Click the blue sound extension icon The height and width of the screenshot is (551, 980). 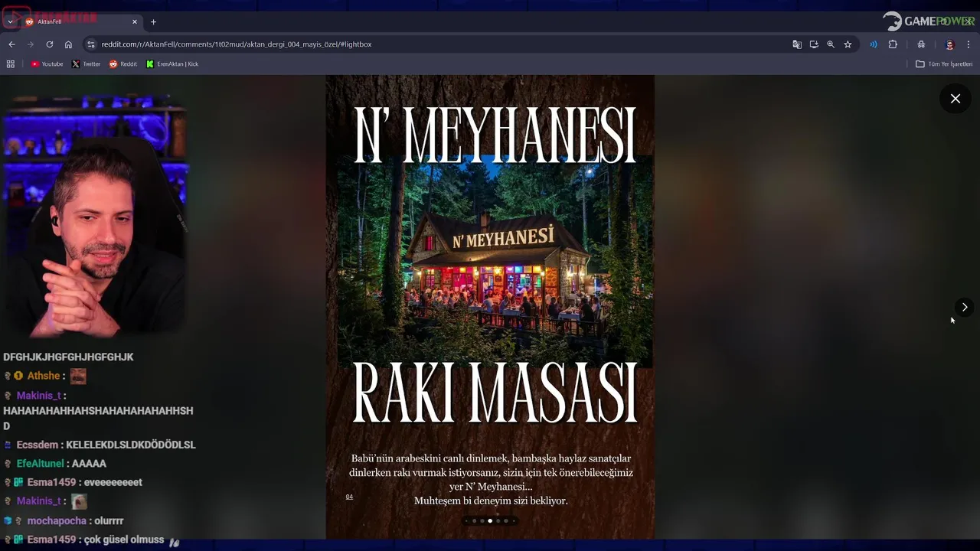coord(874,44)
